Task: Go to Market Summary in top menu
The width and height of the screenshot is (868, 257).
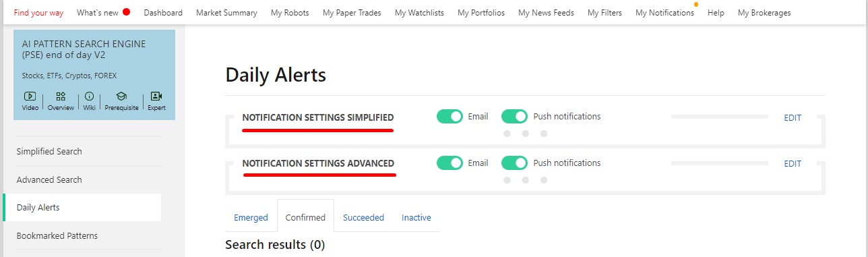Action: tap(226, 12)
